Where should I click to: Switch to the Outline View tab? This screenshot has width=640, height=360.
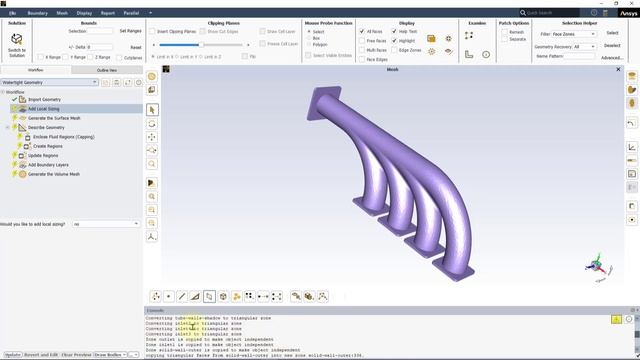tap(107, 70)
